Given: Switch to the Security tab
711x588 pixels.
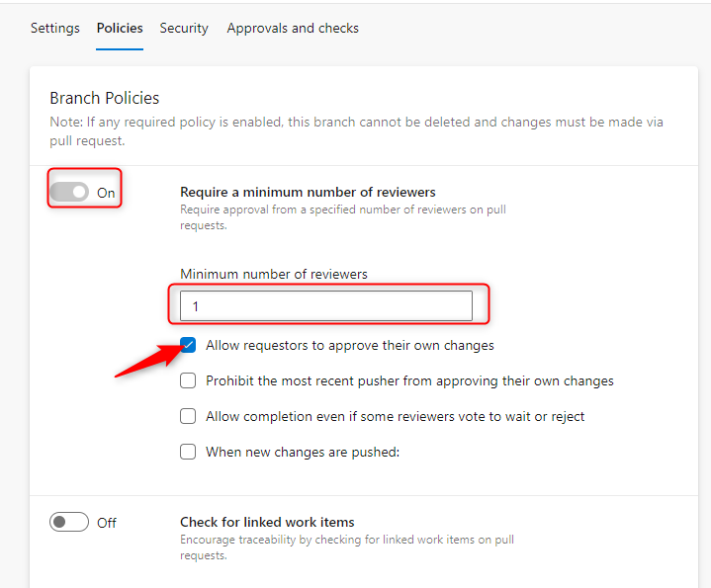Looking at the screenshot, I should pyautogui.click(x=184, y=28).
